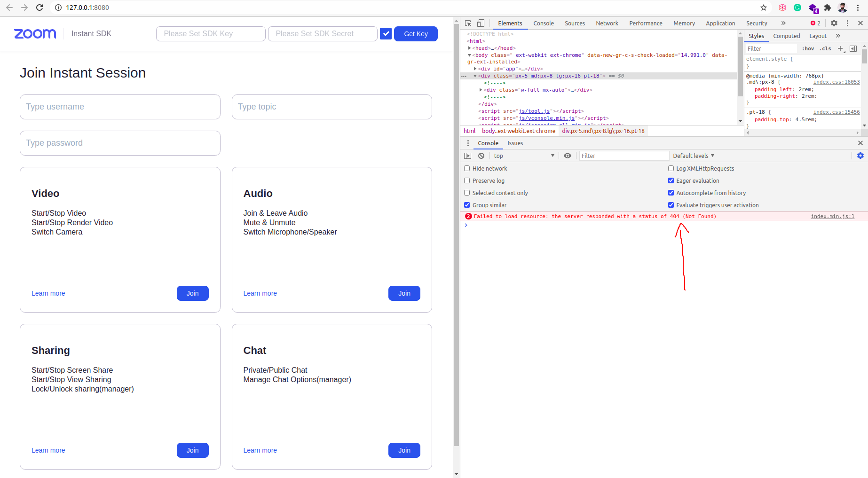
Task: Click Join on the Audio card
Action: point(404,293)
